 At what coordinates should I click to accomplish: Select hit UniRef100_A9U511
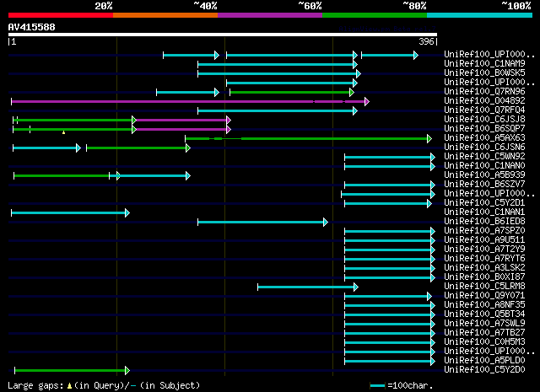[x=484, y=240]
